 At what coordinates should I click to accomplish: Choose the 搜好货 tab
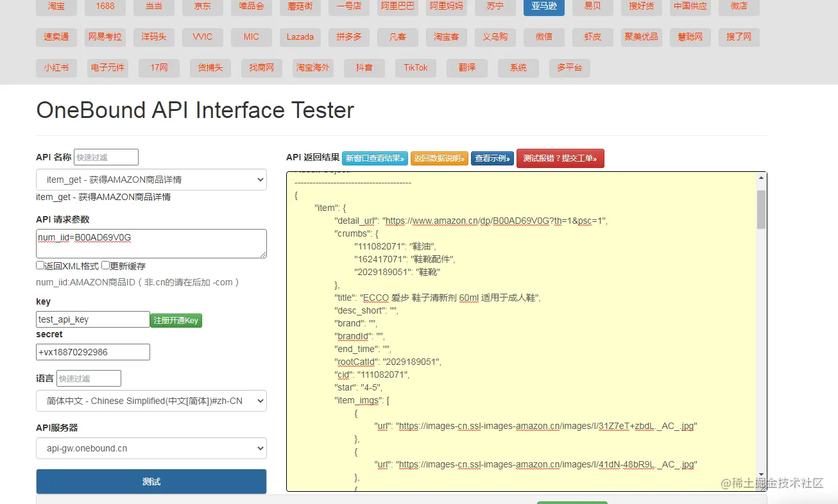tap(642, 6)
